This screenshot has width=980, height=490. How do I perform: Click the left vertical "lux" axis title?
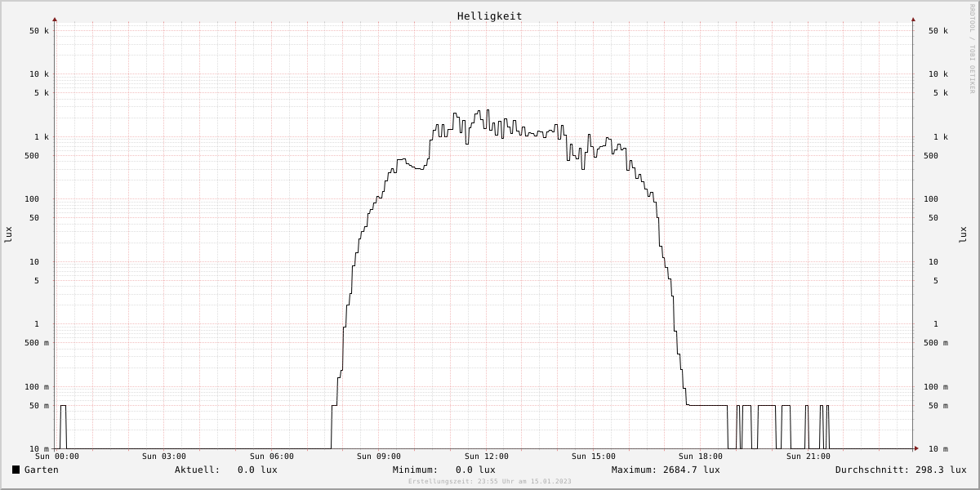(8, 234)
